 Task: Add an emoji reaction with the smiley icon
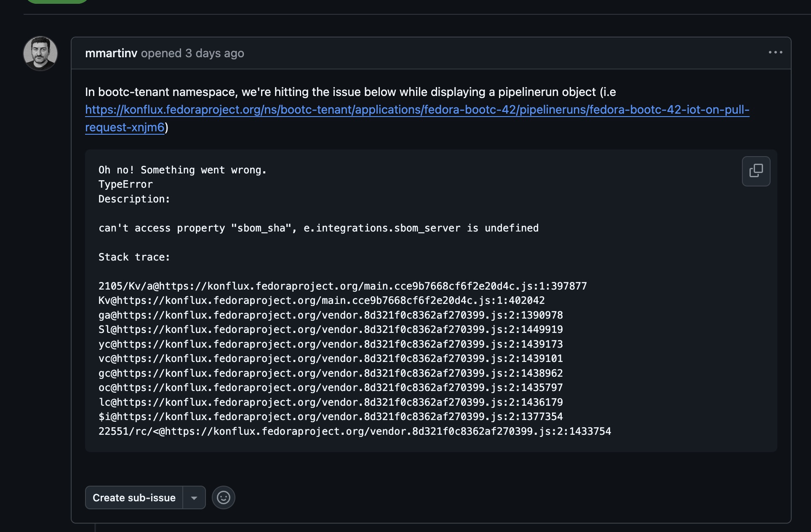223,497
